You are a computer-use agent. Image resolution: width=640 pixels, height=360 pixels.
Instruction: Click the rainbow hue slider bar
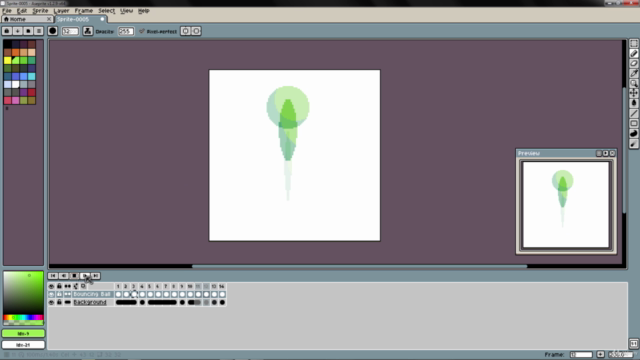coord(23,318)
